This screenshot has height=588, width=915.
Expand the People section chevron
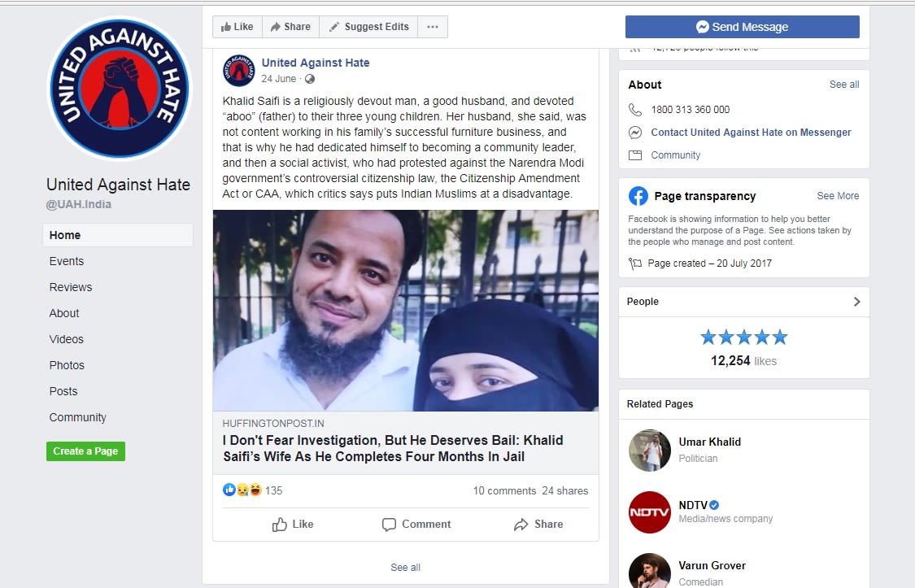[856, 302]
